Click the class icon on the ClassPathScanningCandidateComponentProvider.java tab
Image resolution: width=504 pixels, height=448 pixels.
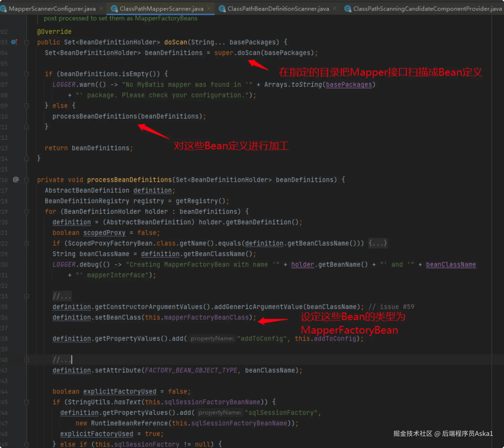tap(347, 9)
